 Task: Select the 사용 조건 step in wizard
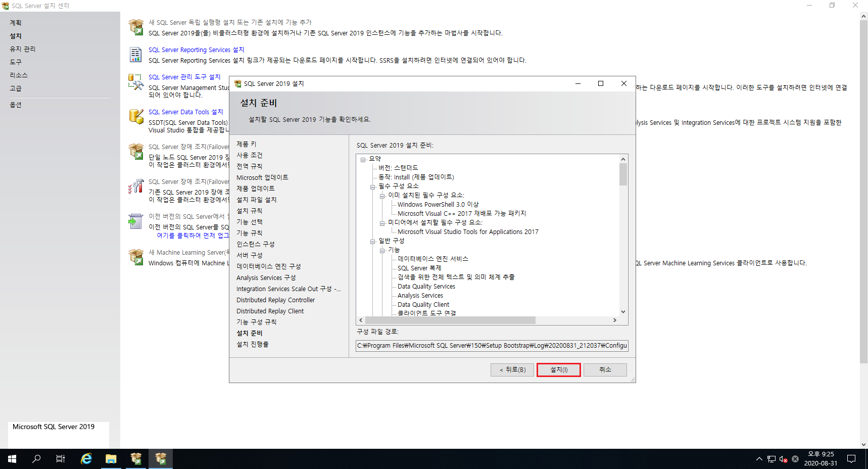[x=250, y=155]
